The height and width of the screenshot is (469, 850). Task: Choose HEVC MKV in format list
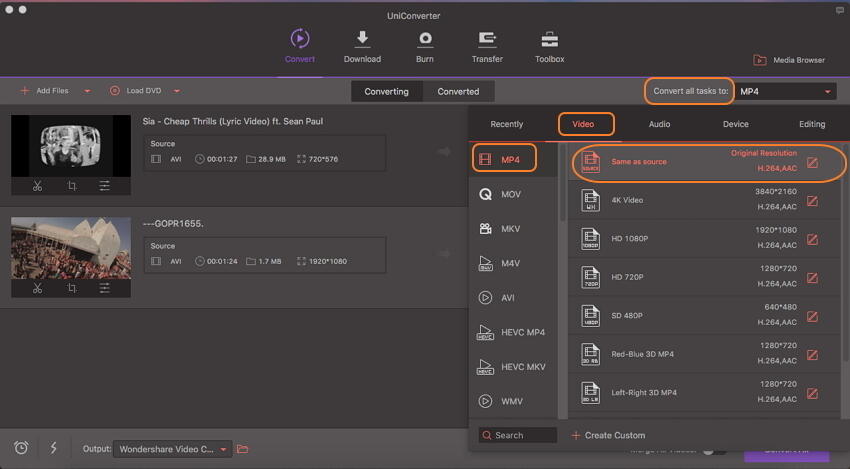point(511,367)
